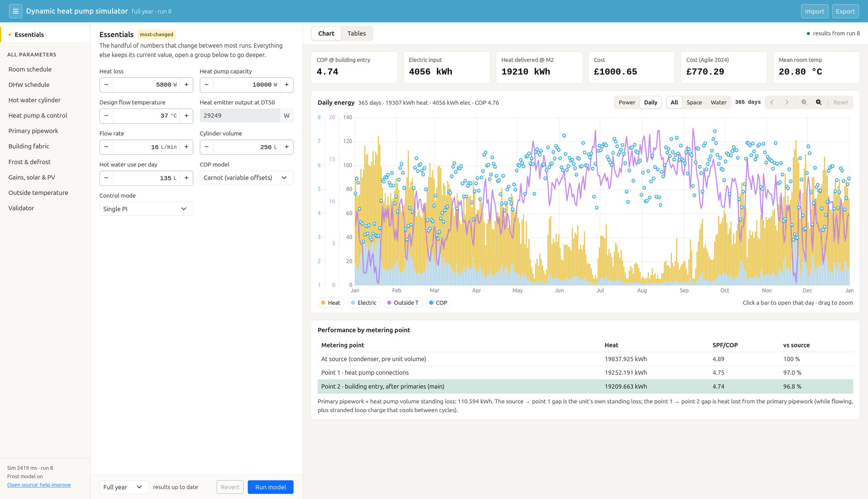The height and width of the screenshot is (499, 868).
Task: Open the hamburger menu icon
Action: click(15, 11)
